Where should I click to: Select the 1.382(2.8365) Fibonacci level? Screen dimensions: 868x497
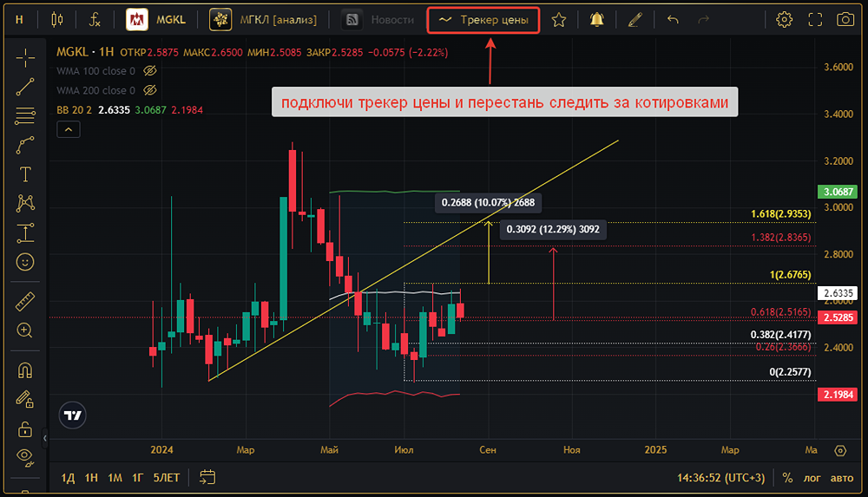780,238
